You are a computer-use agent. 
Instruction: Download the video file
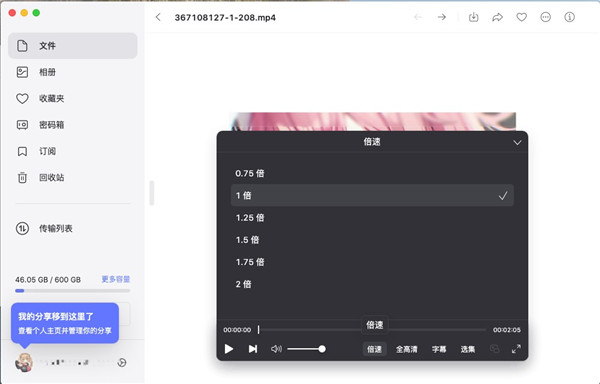coord(474,17)
